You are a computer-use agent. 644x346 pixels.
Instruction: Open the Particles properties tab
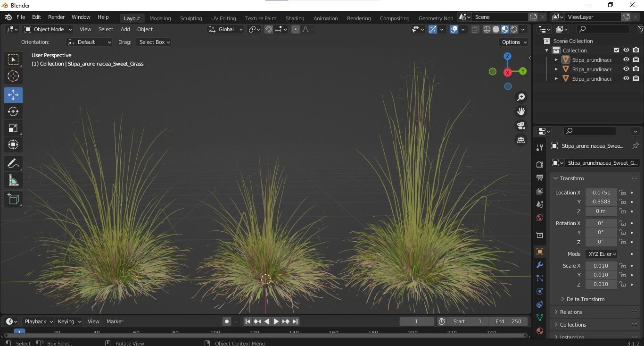(540, 278)
